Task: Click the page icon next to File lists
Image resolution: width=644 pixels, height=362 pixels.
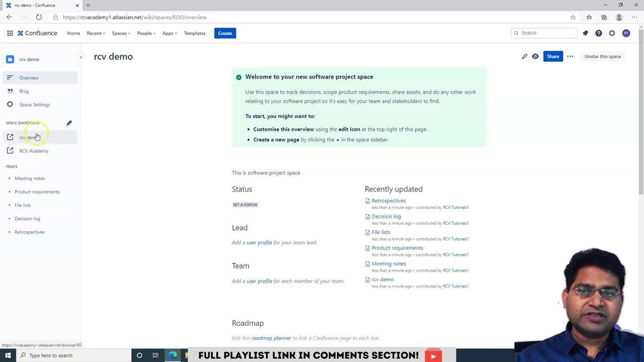Action: (x=367, y=232)
